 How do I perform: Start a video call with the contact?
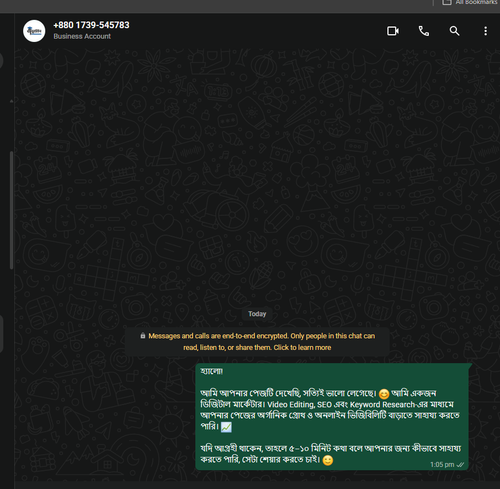click(x=393, y=31)
